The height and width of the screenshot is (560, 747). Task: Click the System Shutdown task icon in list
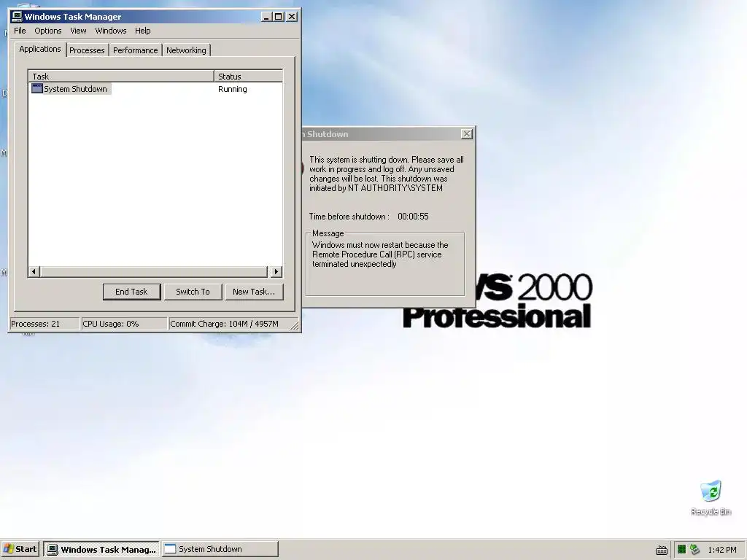(x=36, y=88)
